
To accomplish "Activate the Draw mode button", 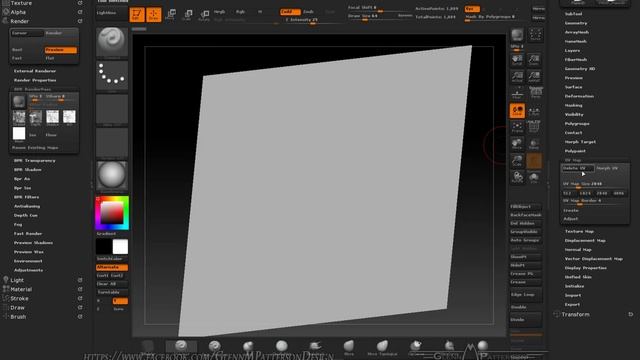I will click(x=154, y=15).
